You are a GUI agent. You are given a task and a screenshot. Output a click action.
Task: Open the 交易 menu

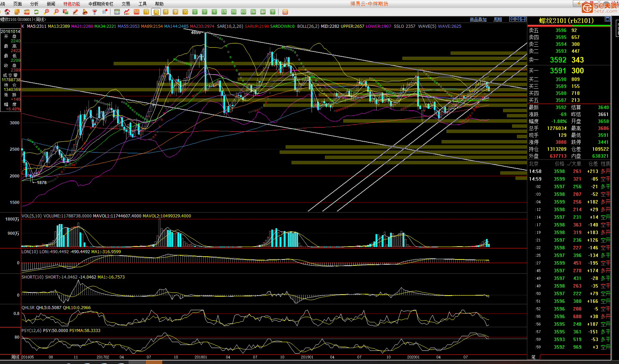[x=126, y=4]
